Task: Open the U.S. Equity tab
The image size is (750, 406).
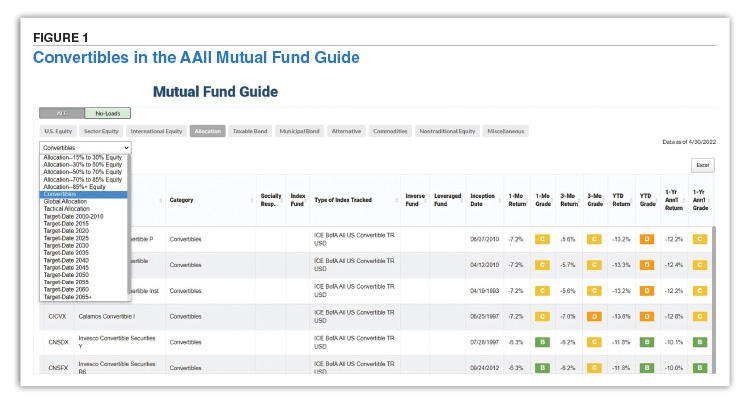Action: [58, 131]
